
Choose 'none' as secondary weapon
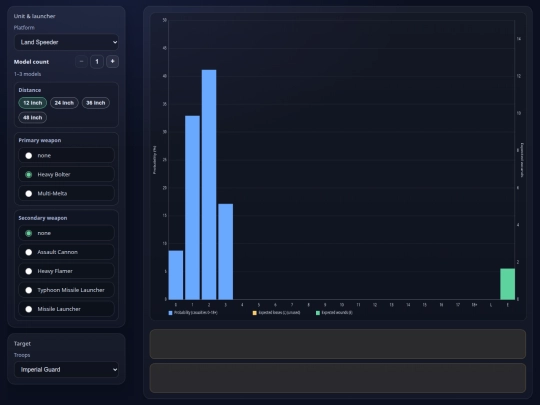point(66,233)
